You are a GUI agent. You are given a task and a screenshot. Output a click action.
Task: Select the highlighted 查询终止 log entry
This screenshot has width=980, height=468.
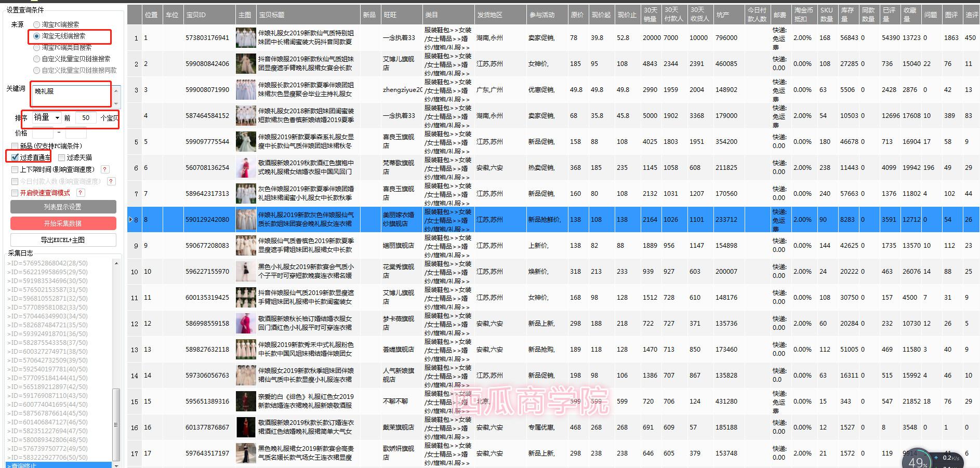(x=58, y=465)
